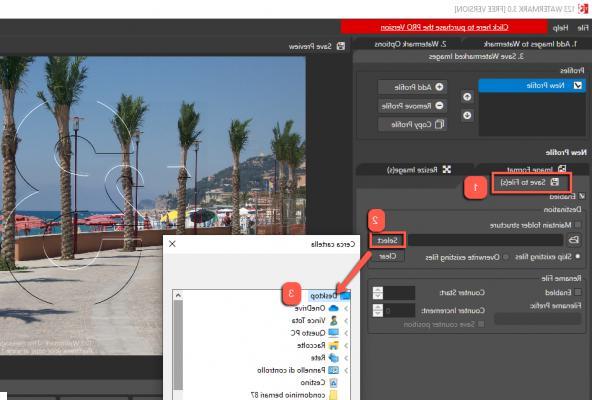Screen dimensions: 592x400
Task: Select the Pannello di controllo icon
Action: click(333, 370)
